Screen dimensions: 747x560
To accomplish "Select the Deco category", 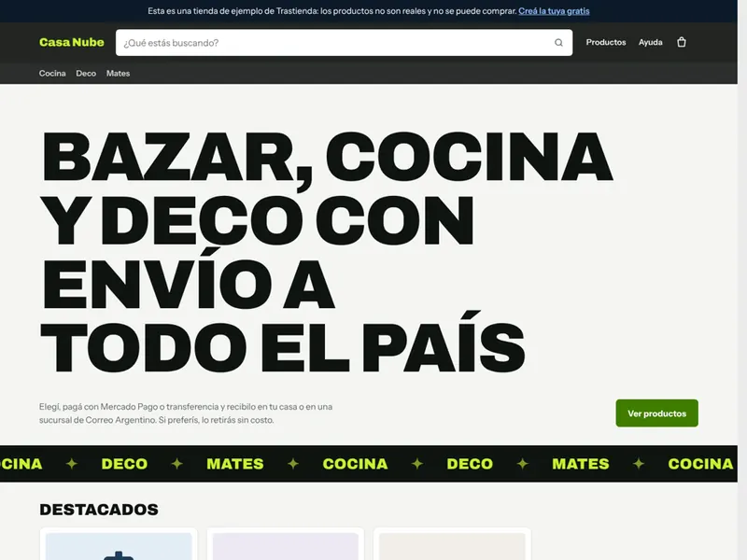I will tap(86, 74).
